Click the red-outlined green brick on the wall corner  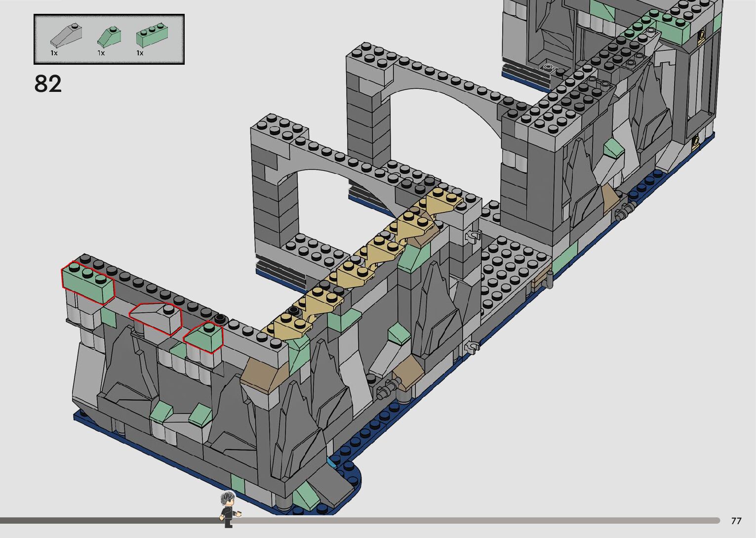tap(87, 282)
